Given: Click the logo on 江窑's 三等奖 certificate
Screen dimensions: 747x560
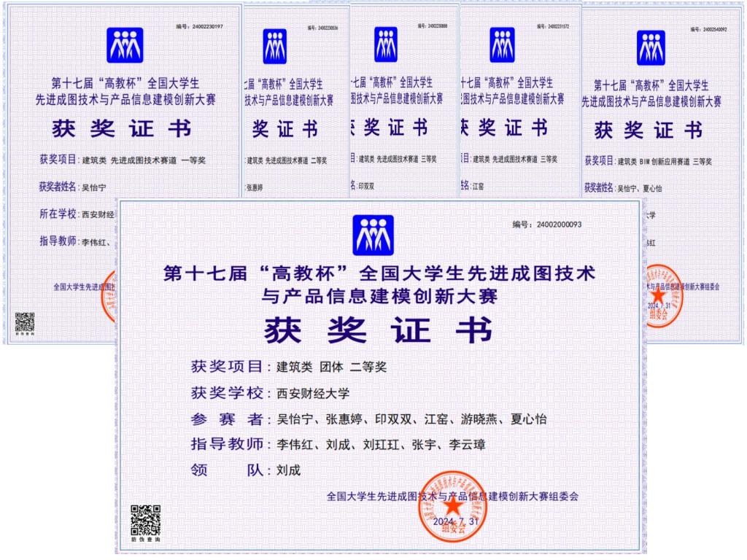Looking at the screenshot, I should coord(502,44).
